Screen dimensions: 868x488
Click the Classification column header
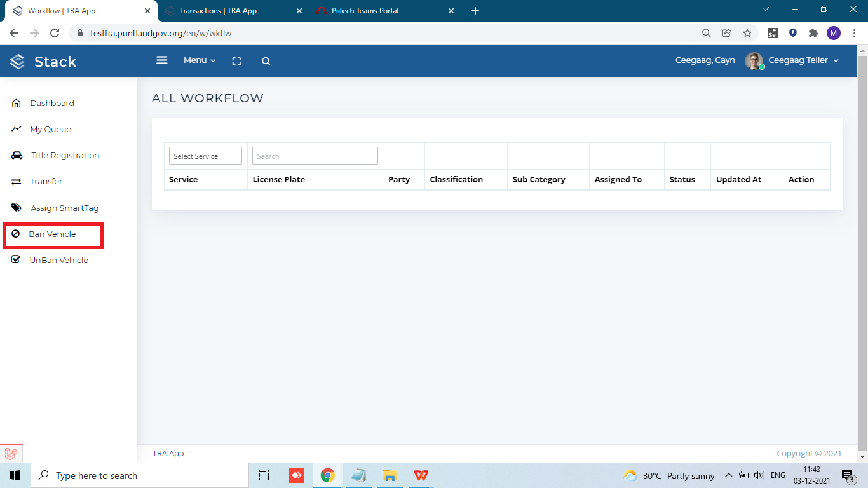coord(456,180)
